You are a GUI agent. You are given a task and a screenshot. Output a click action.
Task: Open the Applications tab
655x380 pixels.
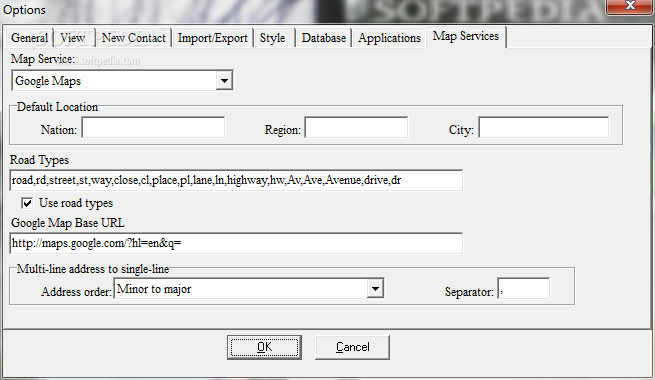pos(389,38)
